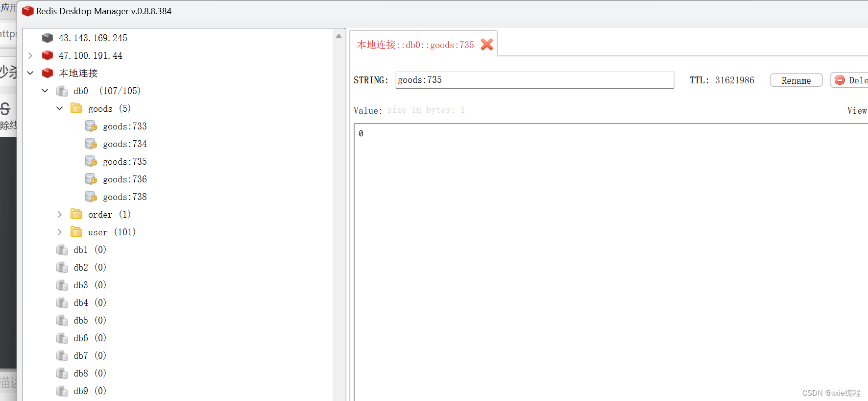Select key goods:735 in the tree

(x=125, y=162)
